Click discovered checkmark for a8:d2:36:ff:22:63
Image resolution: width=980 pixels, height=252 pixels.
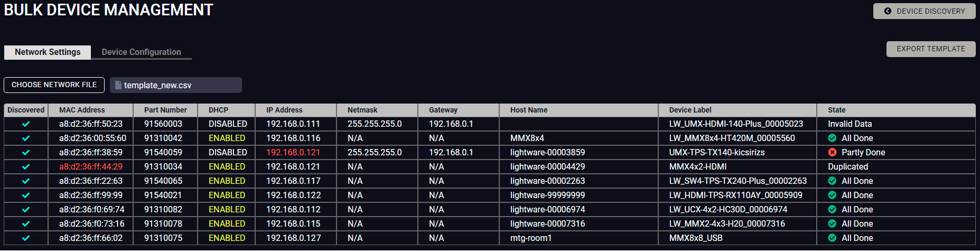click(x=26, y=181)
